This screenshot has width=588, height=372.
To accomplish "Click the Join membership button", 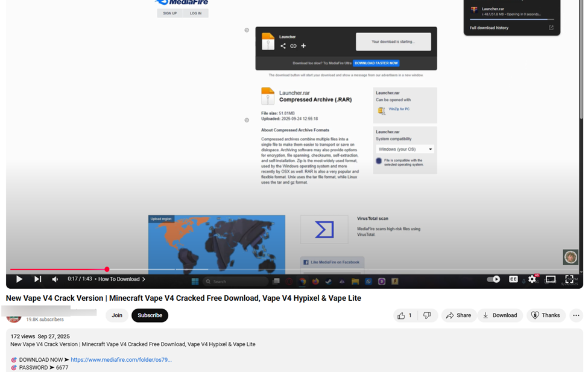I will pos(117,315).
